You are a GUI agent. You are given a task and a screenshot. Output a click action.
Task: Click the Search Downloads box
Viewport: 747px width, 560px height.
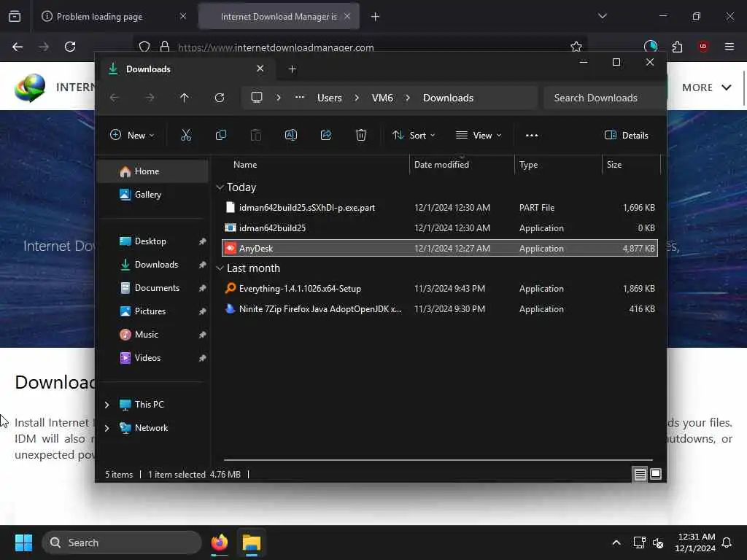605,98
